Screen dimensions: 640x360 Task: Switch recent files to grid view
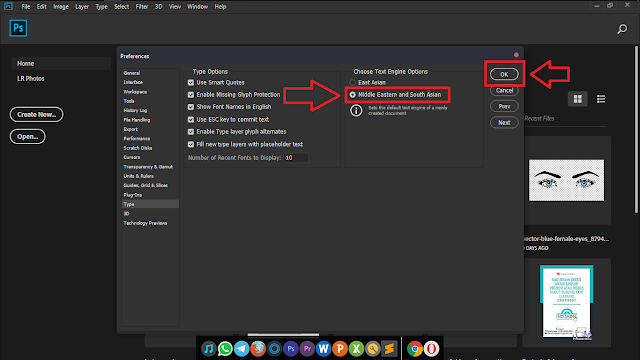578,99
